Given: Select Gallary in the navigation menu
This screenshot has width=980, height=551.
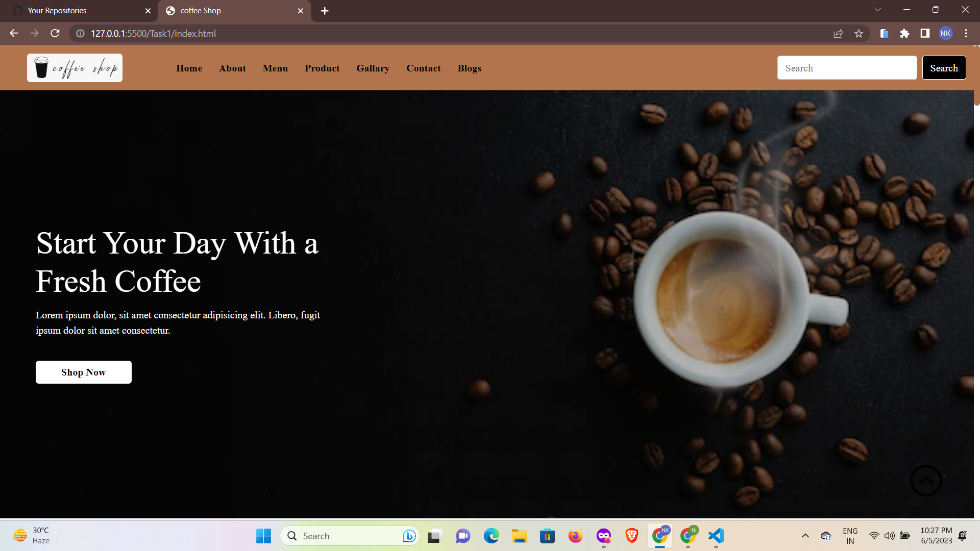Looking at the screenshot, I should 373,68.
